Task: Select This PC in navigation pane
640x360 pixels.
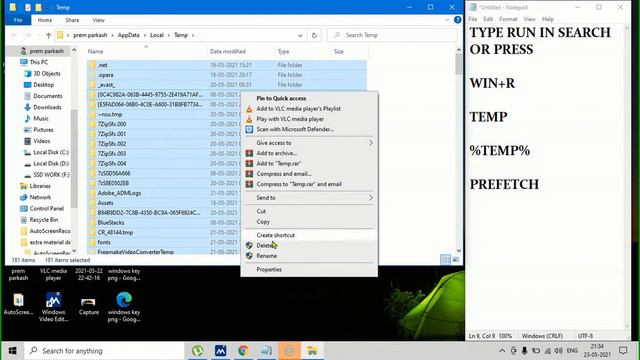Action: (39, 62)
